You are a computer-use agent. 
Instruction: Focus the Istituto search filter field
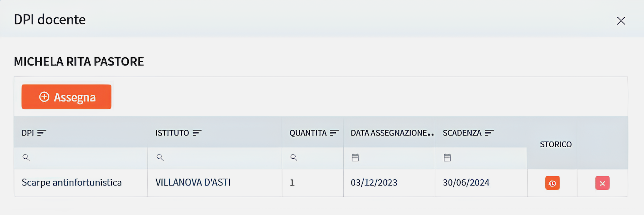tap(215, 158)
